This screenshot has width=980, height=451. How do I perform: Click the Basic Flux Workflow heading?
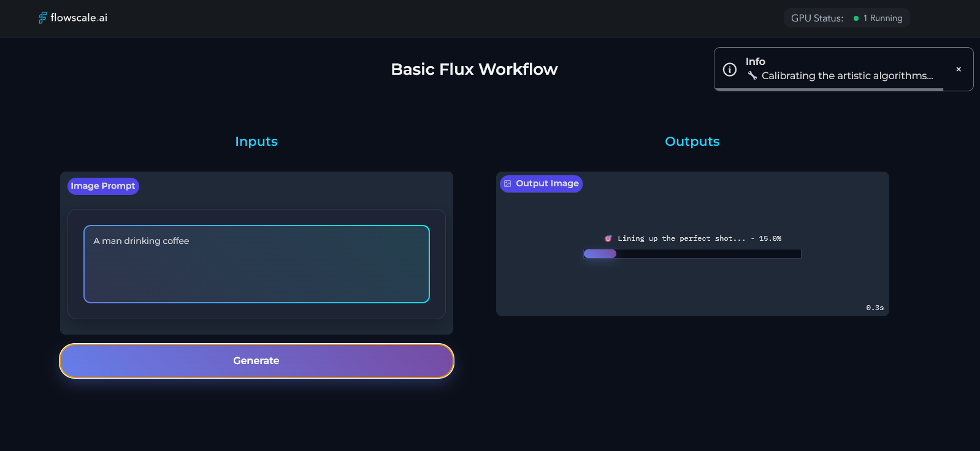[474, 69]
